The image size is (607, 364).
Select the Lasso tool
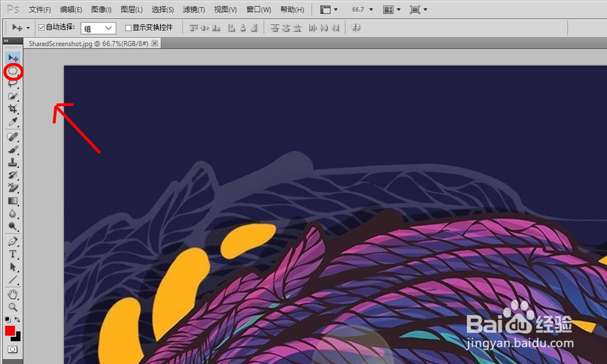click(13, 83)
